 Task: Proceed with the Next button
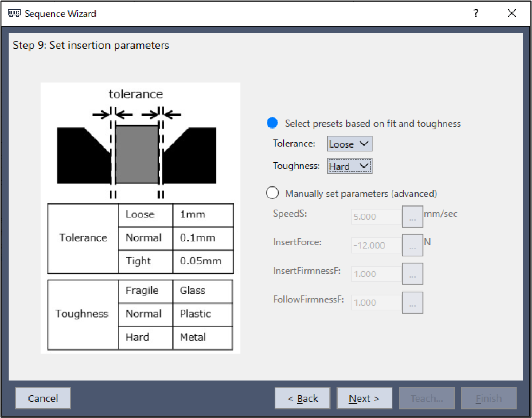(x=364, y=398)
